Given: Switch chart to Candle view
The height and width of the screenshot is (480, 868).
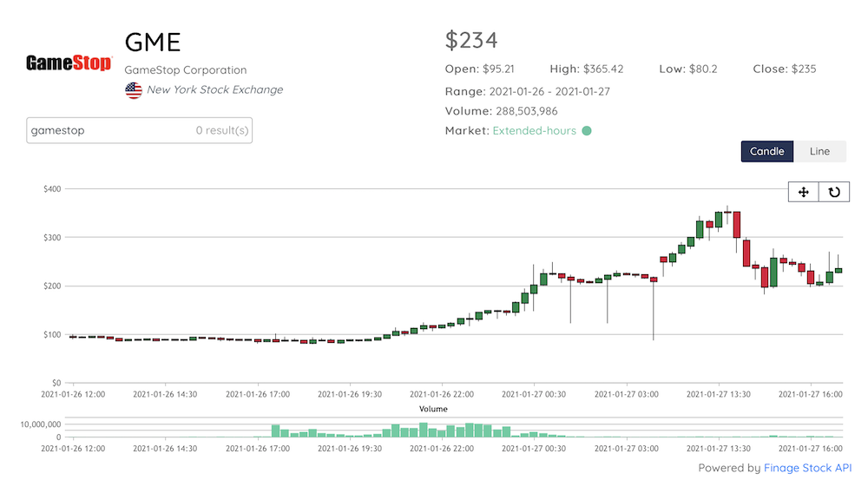Looking at the screenshot, I should pos(766,151).
